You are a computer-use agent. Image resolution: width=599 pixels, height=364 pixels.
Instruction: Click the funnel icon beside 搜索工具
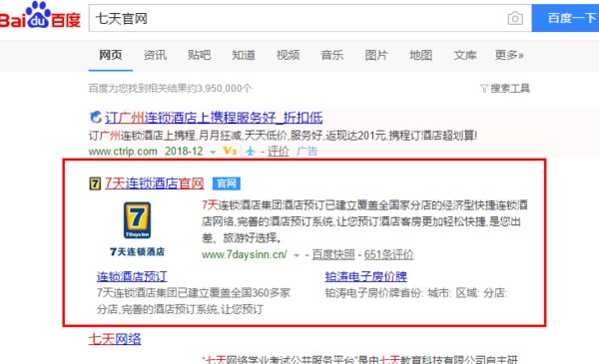pyautogui.click(x=484, y=89)
